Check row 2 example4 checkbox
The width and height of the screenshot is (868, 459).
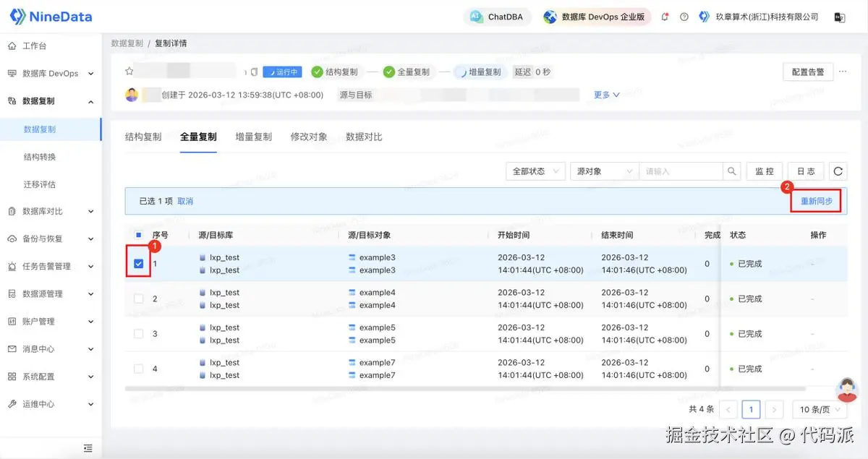pos(139,299)
